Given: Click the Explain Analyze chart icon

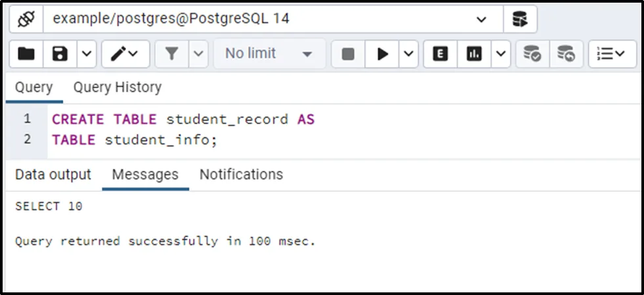Looking at the screenshot, I should tap(474, 54).
